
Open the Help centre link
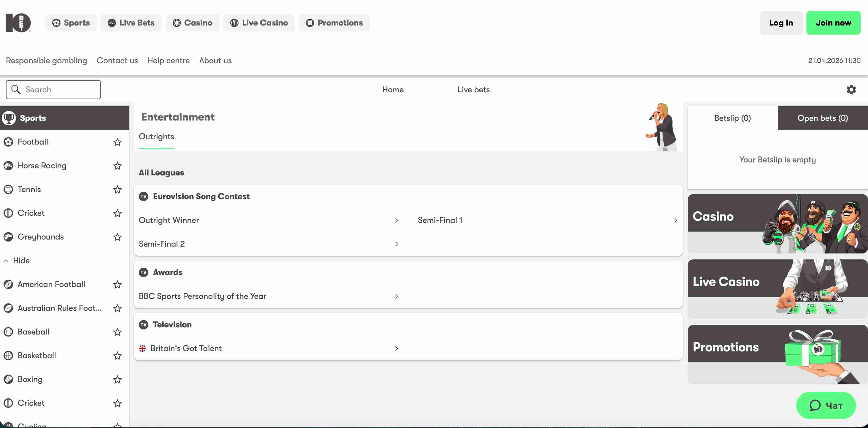(168, 61)
